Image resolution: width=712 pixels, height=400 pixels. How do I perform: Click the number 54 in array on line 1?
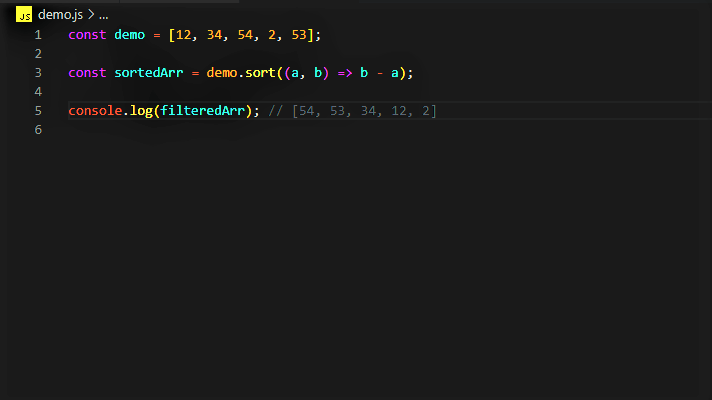point(245,35)
